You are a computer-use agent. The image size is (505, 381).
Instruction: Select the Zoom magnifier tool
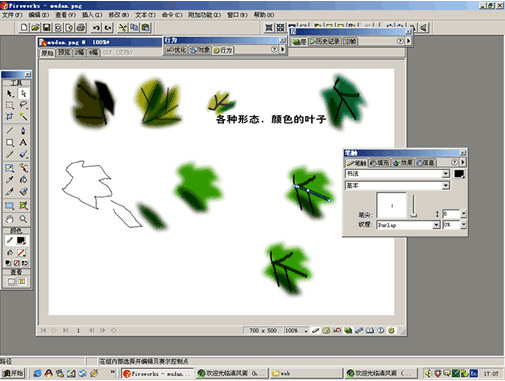point(23,219)
